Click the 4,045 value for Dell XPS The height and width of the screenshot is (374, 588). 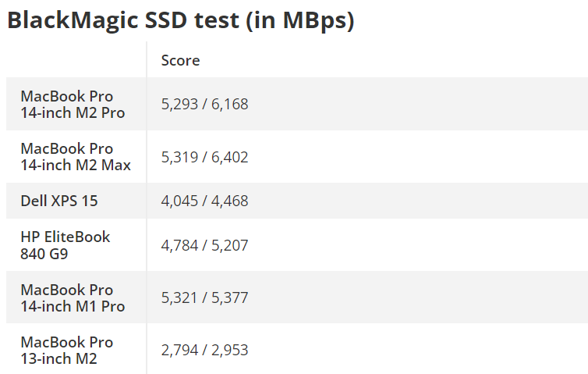tap(179, 201)
